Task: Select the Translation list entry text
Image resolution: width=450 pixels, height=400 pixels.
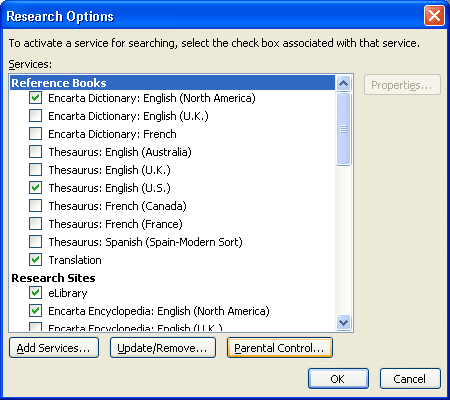Action: click(75, 260)
